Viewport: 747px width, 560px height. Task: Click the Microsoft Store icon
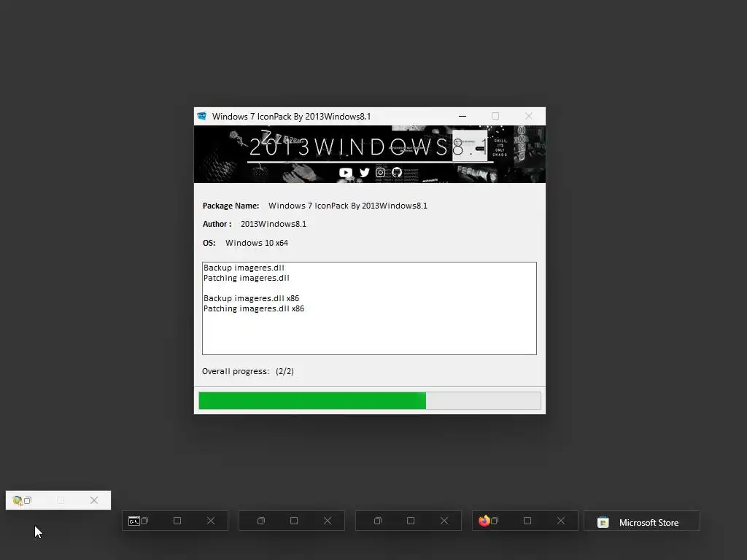click(603, 522)
